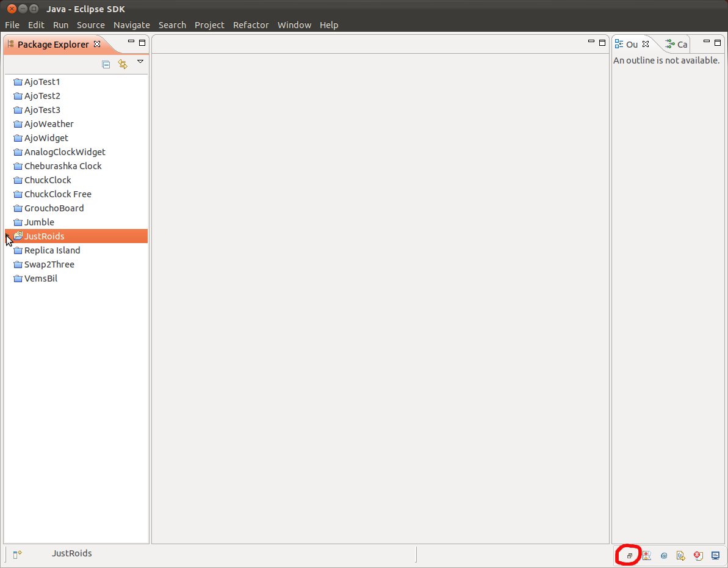Select the highlighted "JustRoids" project row
Image resolution: width=728 pixels, height=568 pixels.
click(x=76, y=236)
